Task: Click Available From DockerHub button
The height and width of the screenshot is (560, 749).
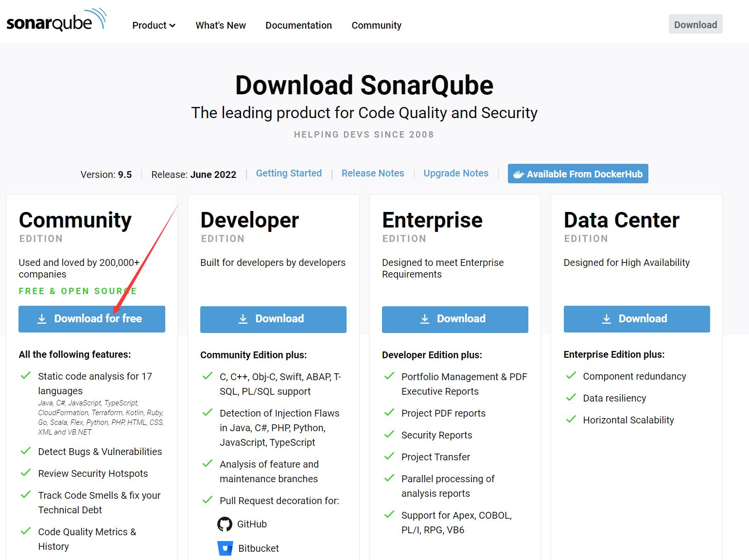Action: pos(578,174)
